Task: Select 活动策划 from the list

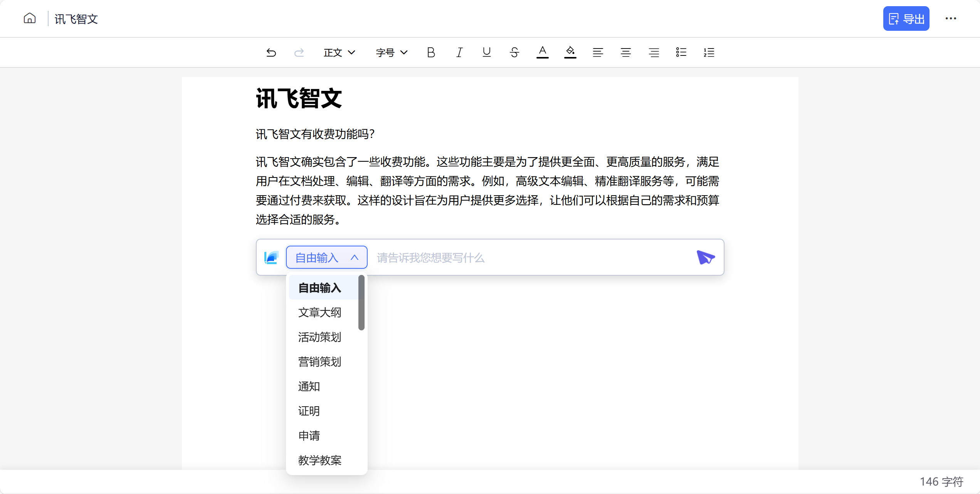Action: pos(323,337)
